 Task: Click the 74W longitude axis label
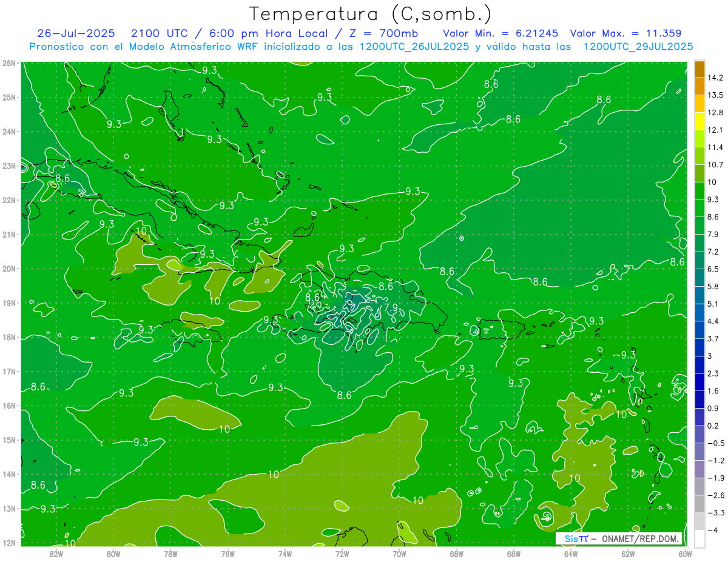click(285, 554)
